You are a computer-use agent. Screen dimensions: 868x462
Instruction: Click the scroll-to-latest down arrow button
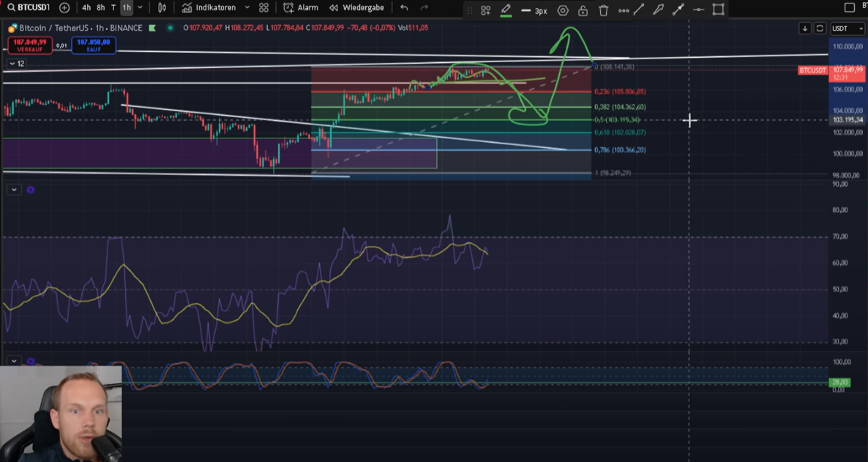[805, 29]
